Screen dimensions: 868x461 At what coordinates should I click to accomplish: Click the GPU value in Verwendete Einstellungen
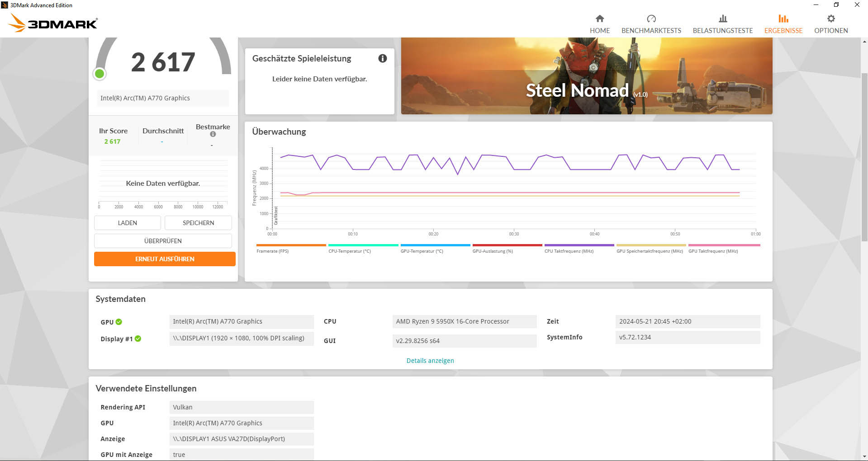242,423
